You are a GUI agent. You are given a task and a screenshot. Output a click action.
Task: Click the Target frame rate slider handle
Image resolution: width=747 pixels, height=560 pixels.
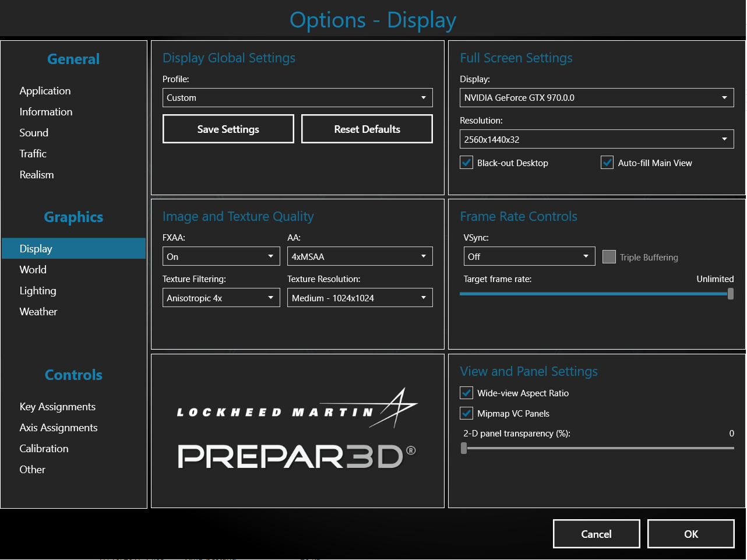pyautogui.click(x=731, y=294)
